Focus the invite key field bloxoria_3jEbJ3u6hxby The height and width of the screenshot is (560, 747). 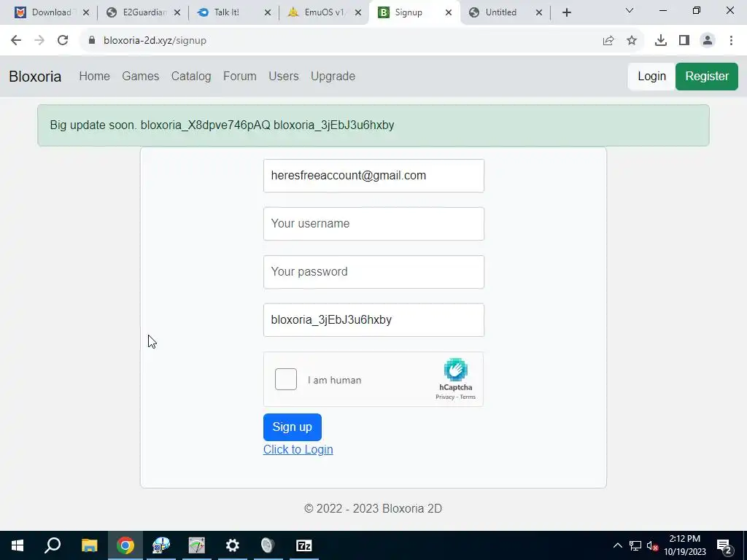click(373, 320)
